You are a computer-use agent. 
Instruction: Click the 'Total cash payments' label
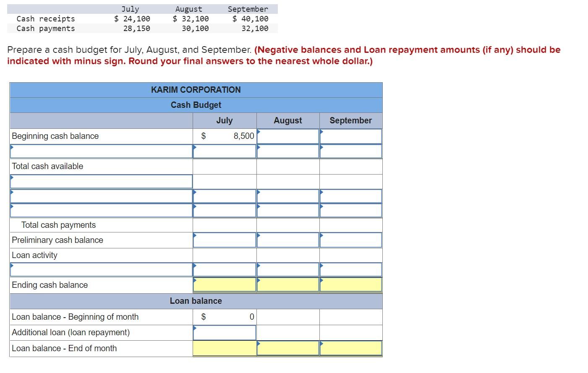pyautogui.click(x=58, y=225)
